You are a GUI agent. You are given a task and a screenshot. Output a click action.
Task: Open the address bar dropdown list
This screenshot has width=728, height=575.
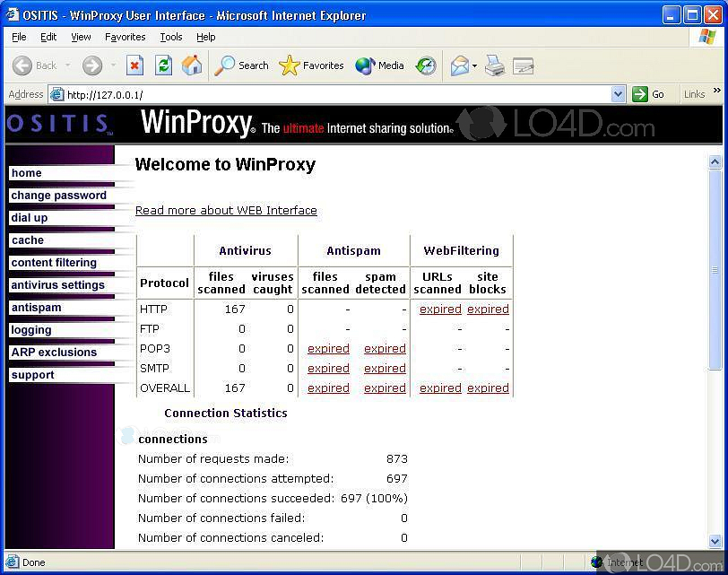coord(618,95)
